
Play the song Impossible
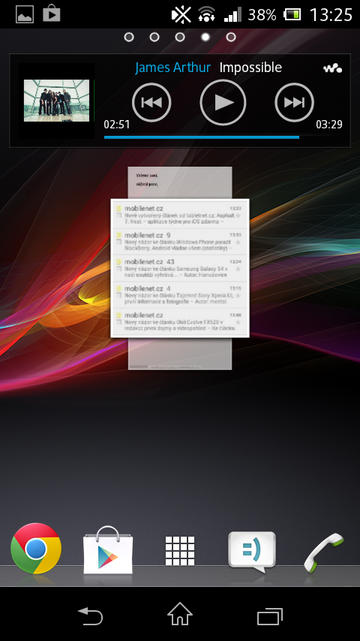tap(223, 102)
